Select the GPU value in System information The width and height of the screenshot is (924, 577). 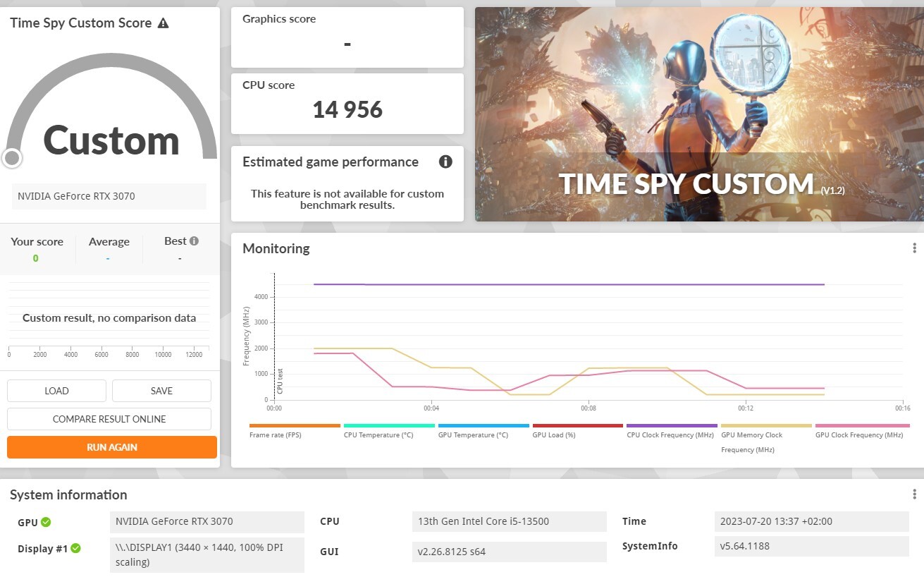pyautogui.click(x=207, y=521)
